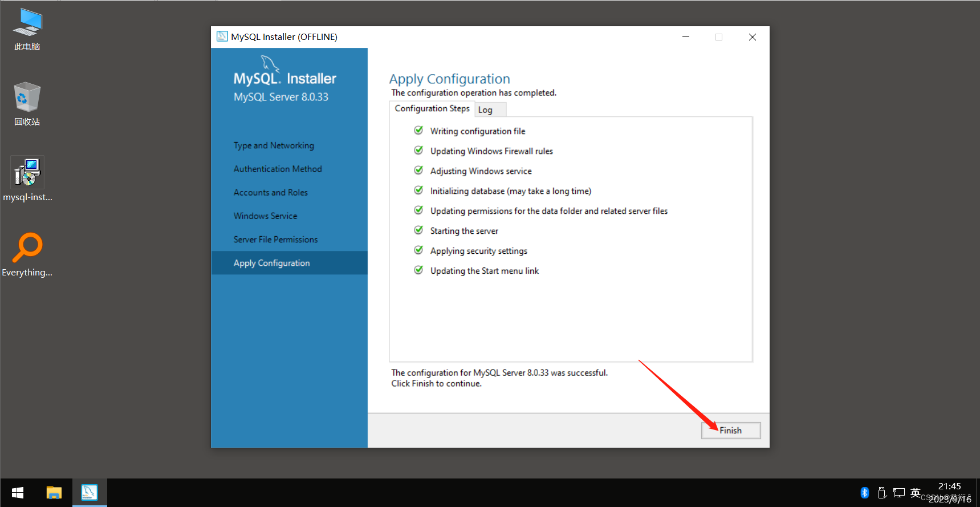Select the Recycle Bin desktop icon
980x507 pixels.
27,104
